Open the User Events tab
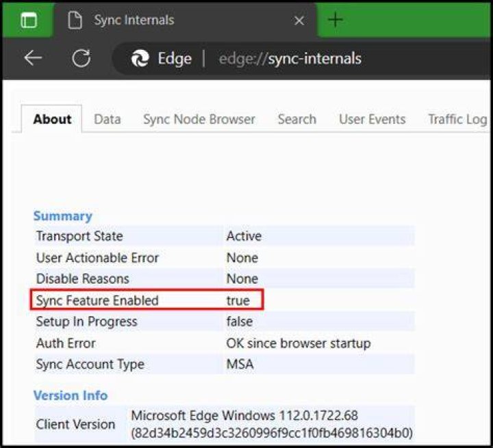493x448 pixels. point(372,119)
